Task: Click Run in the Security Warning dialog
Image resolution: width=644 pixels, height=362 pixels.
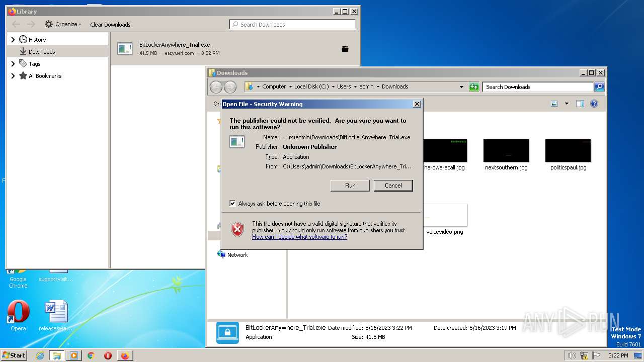Action: pyautogui.click(x=350, y=186)
